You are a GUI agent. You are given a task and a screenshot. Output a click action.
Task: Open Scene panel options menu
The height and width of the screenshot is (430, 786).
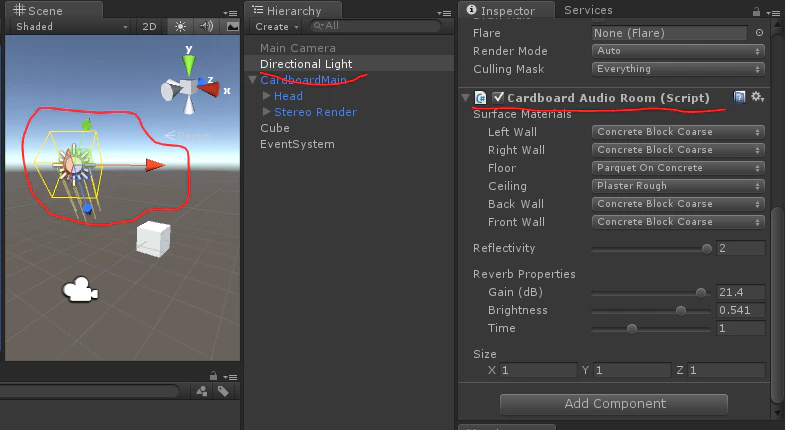230,13
